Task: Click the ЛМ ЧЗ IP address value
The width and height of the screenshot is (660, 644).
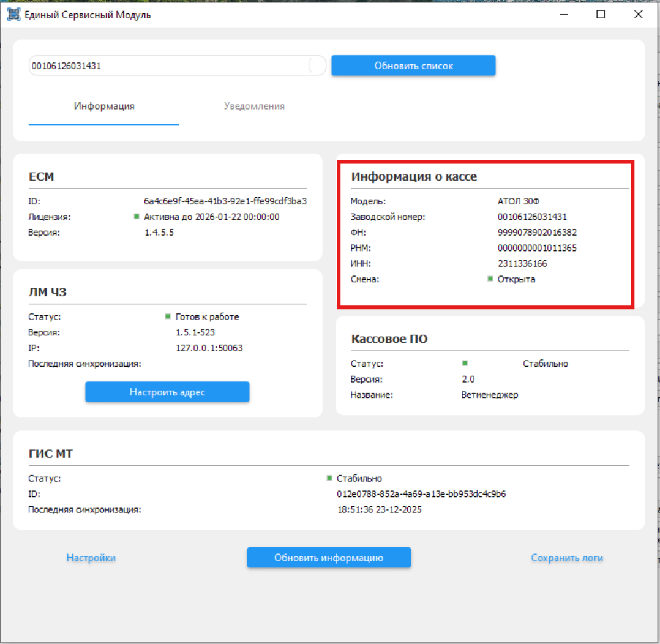Action: pos(209,348)
